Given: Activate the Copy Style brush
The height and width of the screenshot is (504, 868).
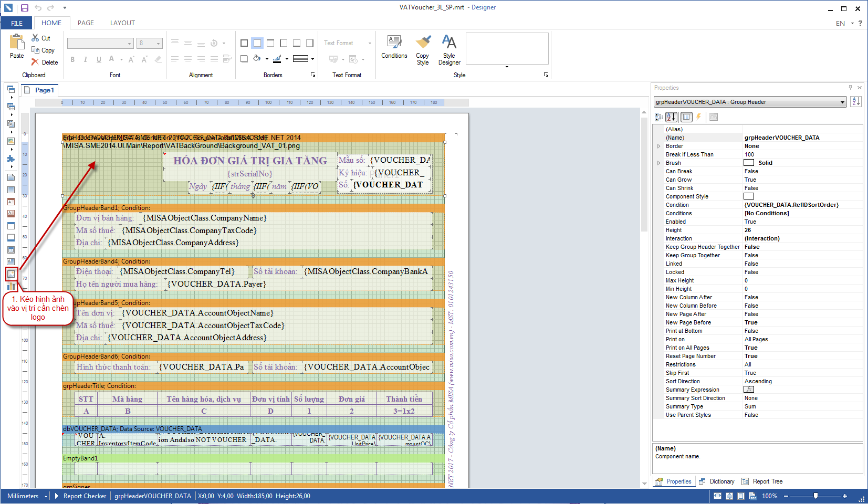Looking at the screenshot, I should pyautogui.click(x=423, y=50).
